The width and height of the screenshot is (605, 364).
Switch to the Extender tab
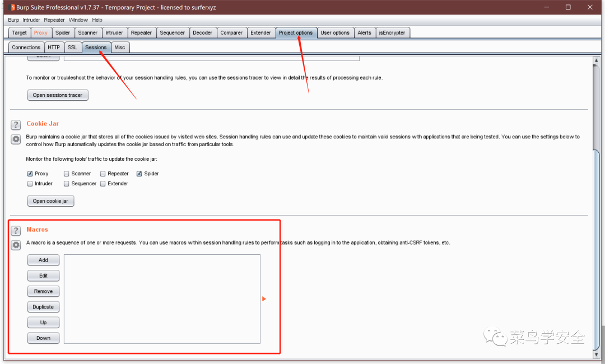(261, 33)
